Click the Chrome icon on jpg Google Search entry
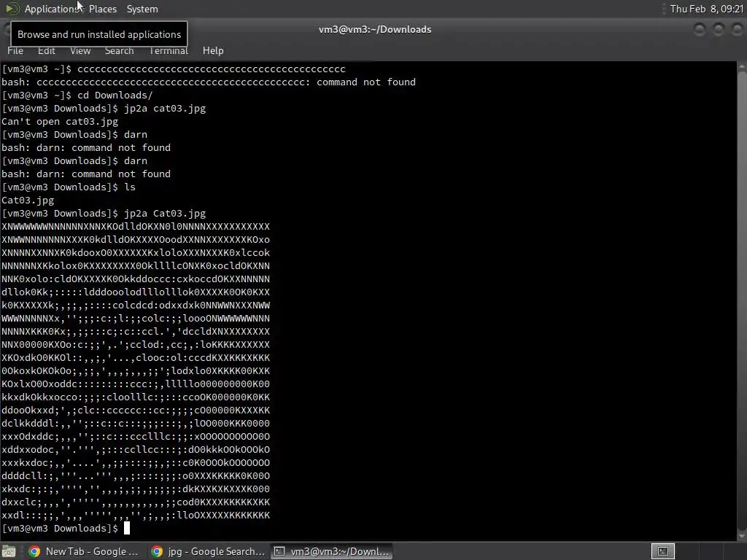The height and width of the screenshot is (560, 747). (157, 551)
